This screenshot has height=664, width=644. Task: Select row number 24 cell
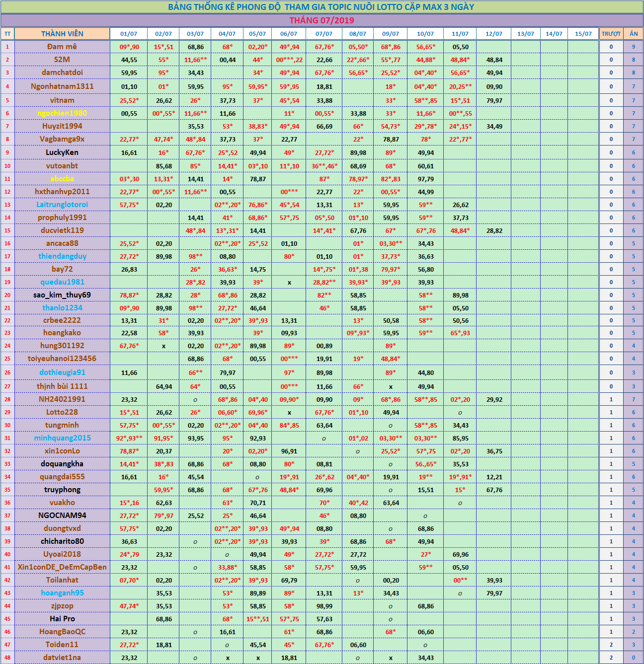point(7,346)
